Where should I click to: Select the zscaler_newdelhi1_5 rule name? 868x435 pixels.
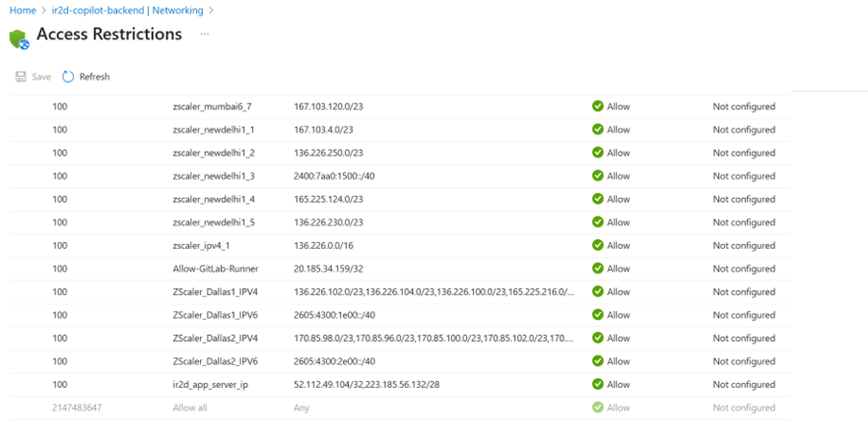tap(213, 223)
